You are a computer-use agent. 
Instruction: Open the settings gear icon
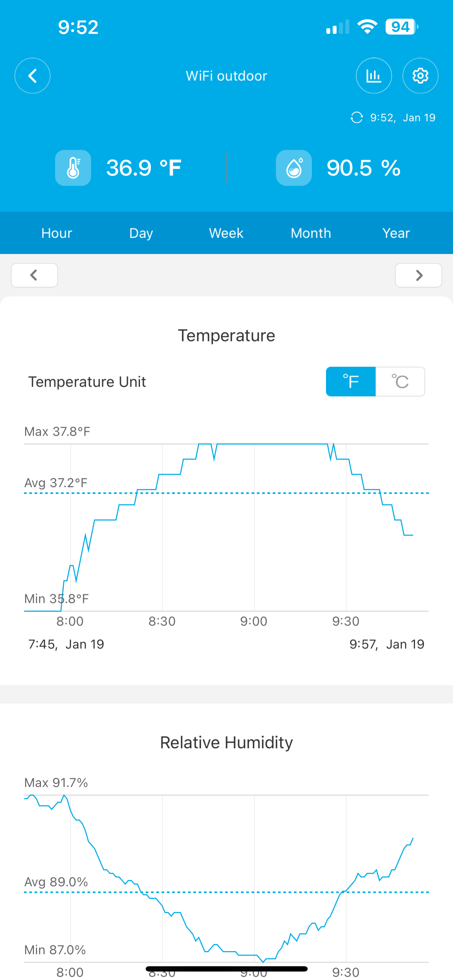[420, 76]
